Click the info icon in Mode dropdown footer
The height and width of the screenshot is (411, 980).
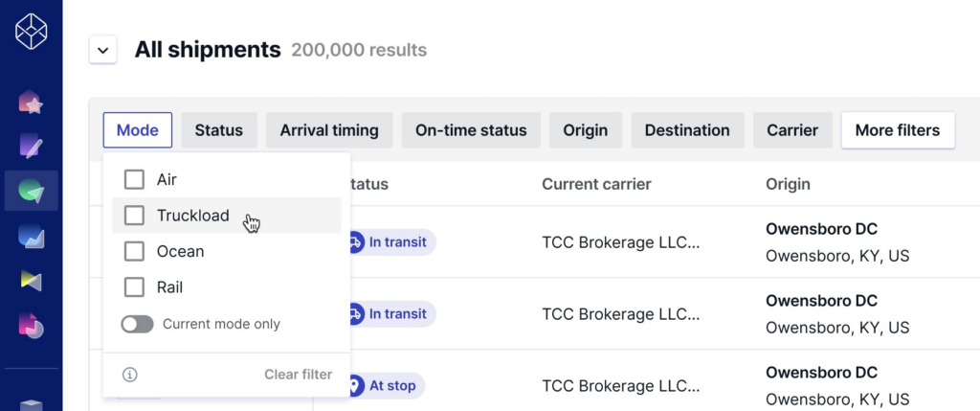(x=130, y=375)
